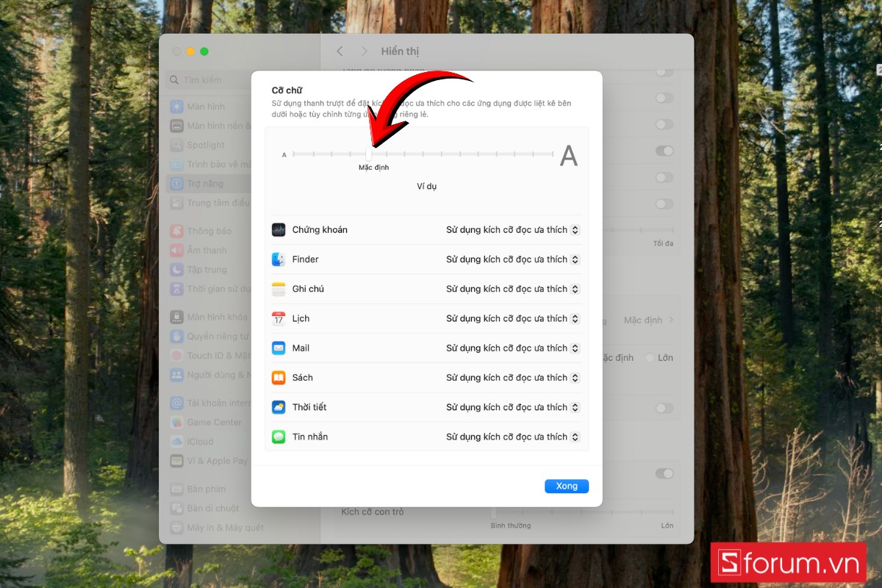Click the Chứng khoán (Stocks) app icon
The width and height of the screenshot is (882, 588).
[x=279, y=229]
